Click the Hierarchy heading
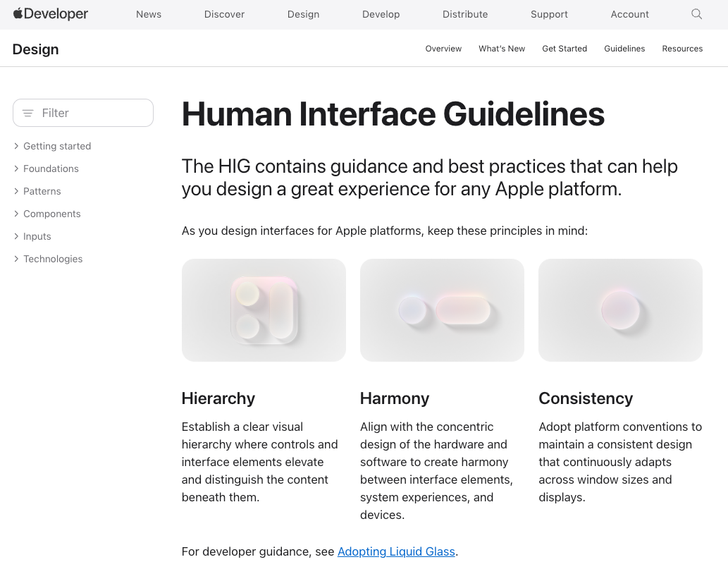This screenshot has width=728, height=581. 218,398
